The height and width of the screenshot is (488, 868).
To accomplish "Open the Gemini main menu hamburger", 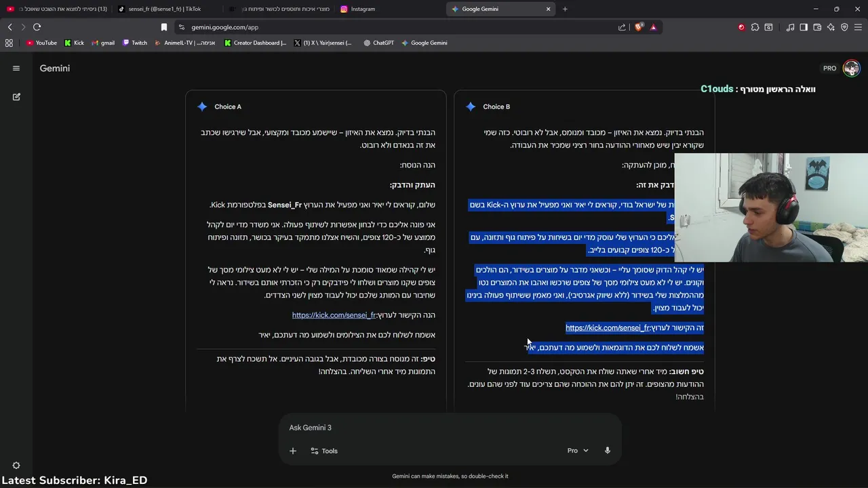I will pos(16,68).
